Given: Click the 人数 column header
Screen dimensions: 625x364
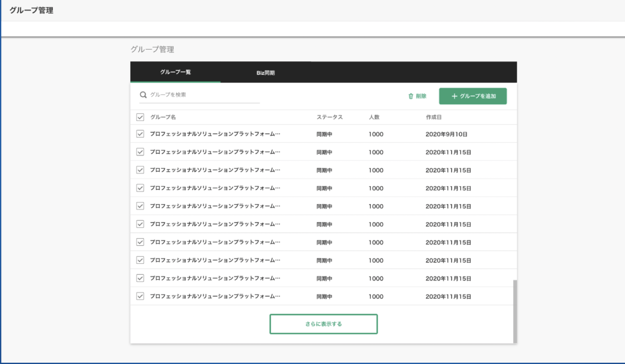Looking at the screenshot, I should [x=374, y=117].
